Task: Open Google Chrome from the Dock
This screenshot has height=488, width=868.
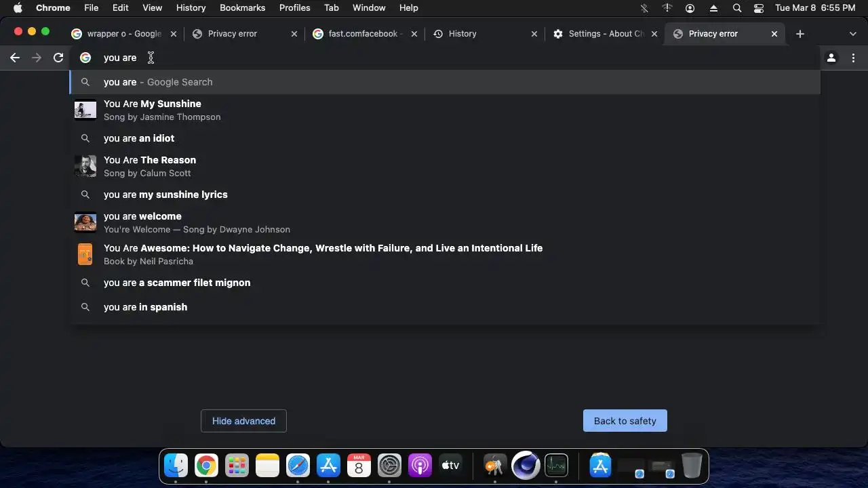Action: pos(206,466)
